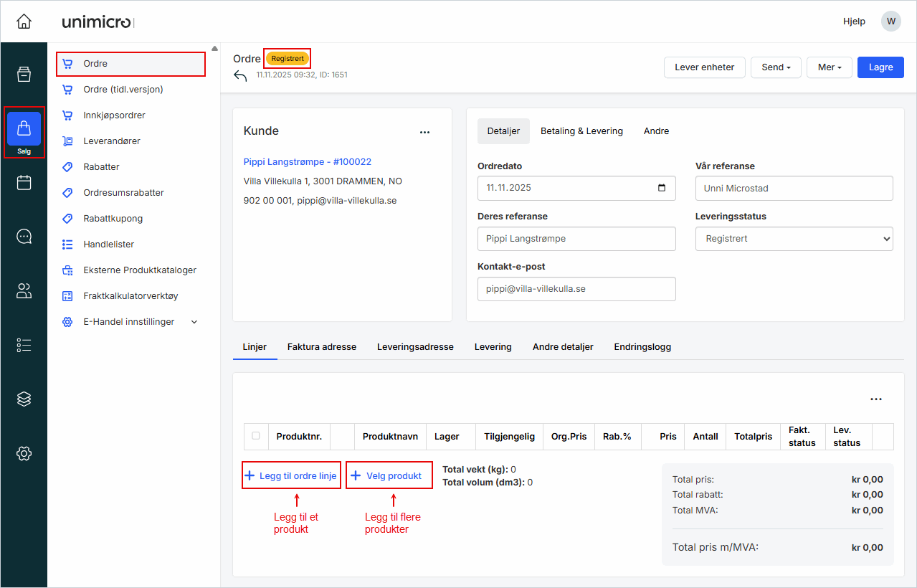The image size is (917, 588).
Task: Click Legg til ordre linje
Action: pyautogui.click(x=290, y=475)
